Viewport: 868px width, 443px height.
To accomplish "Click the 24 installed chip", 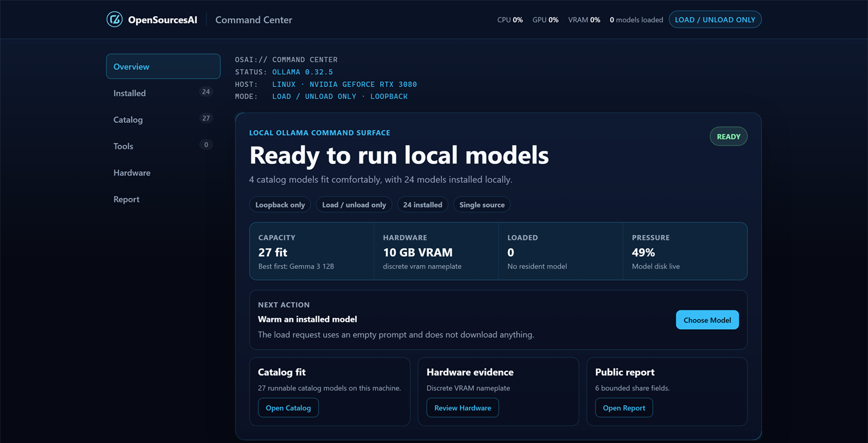I will 423,205.
